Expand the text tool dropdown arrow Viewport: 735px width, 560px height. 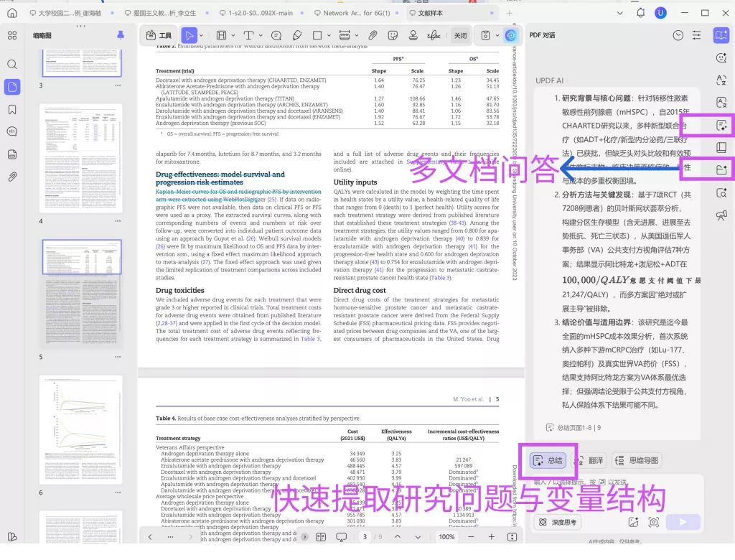259,35
